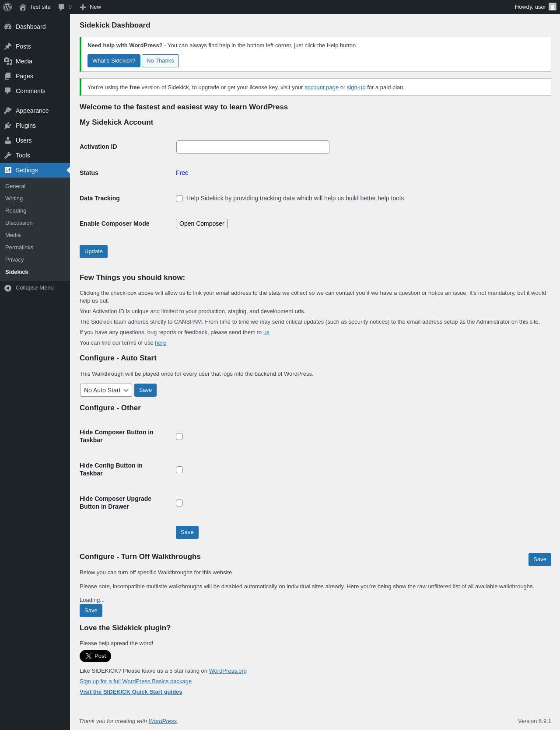Dismiss the notice with No Thanks
The width and height of the screenshot is (560, 730).
(x=160, y=61)
